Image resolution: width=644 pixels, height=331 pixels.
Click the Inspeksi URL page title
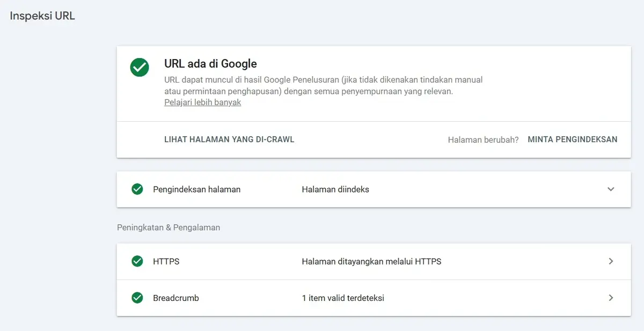coord(42,16)
